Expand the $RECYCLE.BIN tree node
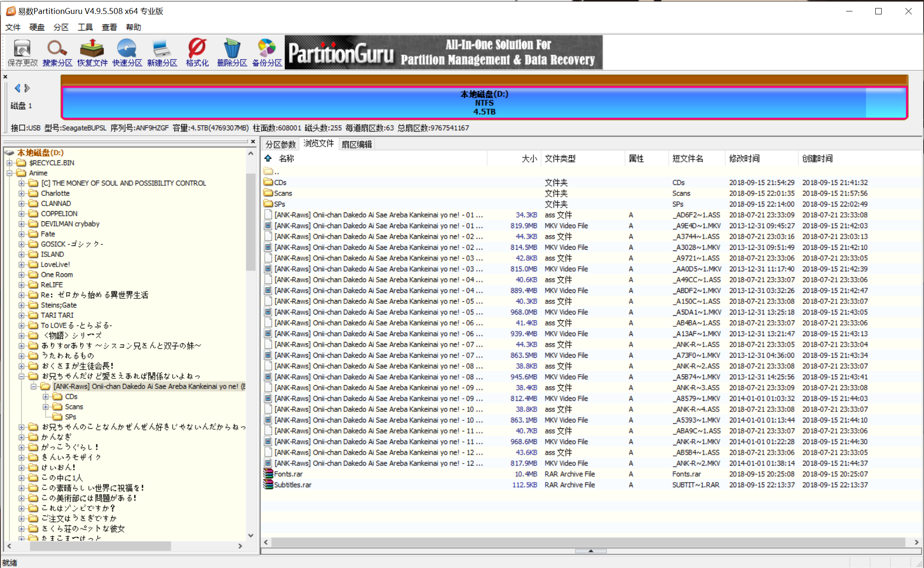Image resolution: width=924 pixels, height=568 pixels. [x=9, y=163]
